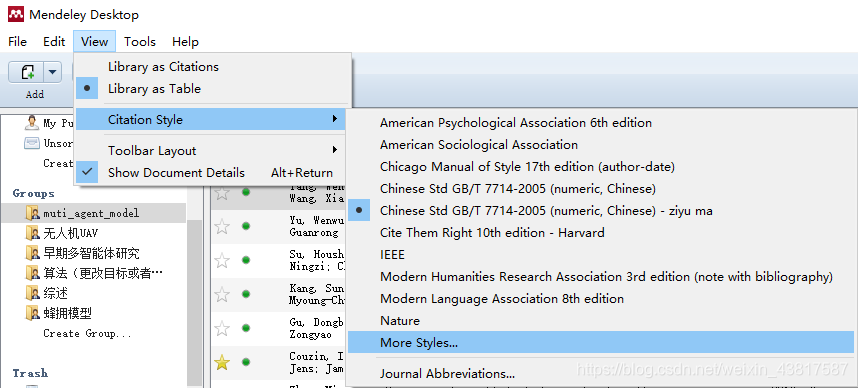858x388 pixels.
Task: Open the File menu
Action: 18,42
